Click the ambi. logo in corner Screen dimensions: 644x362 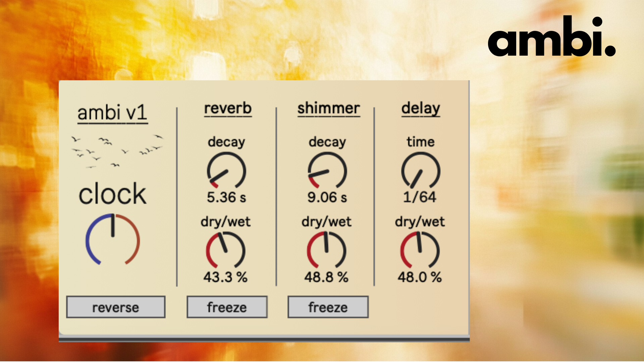click(x=551, y=37)
